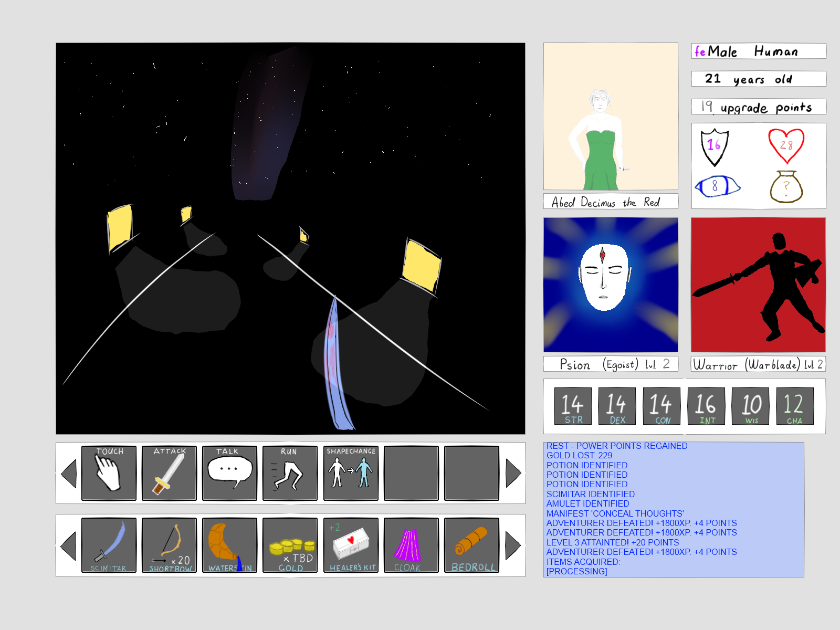Click the Attack sword action

(x=169, y=473)
